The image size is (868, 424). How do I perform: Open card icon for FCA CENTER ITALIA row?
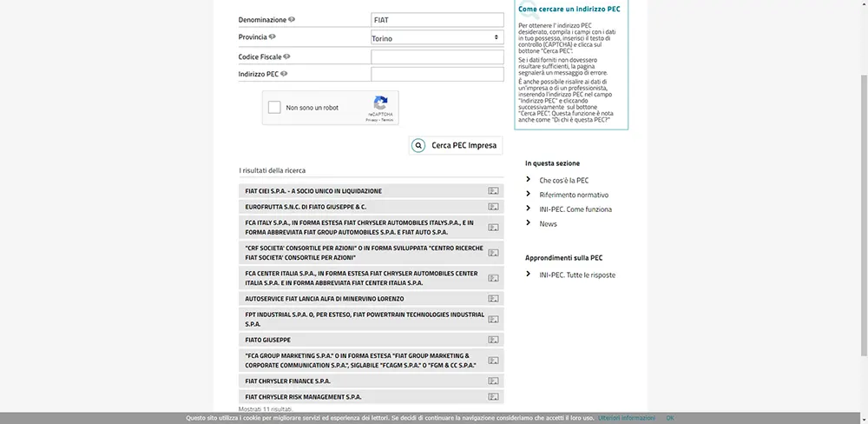coord(493,278)
